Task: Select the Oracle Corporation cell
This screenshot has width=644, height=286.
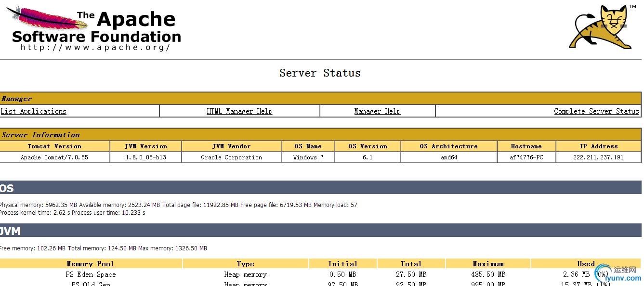Action: click(231, 157)
